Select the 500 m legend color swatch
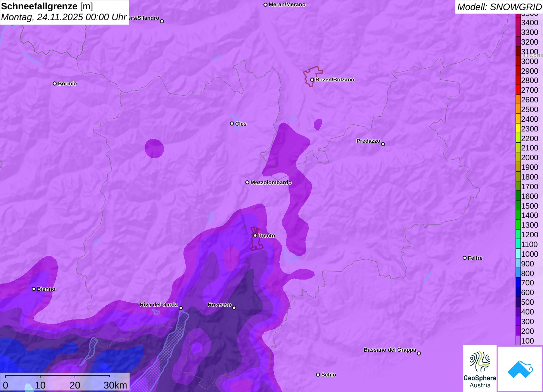The height and width of the screenshot is (392, 543). pyautogui.click(x=518, y=302)
